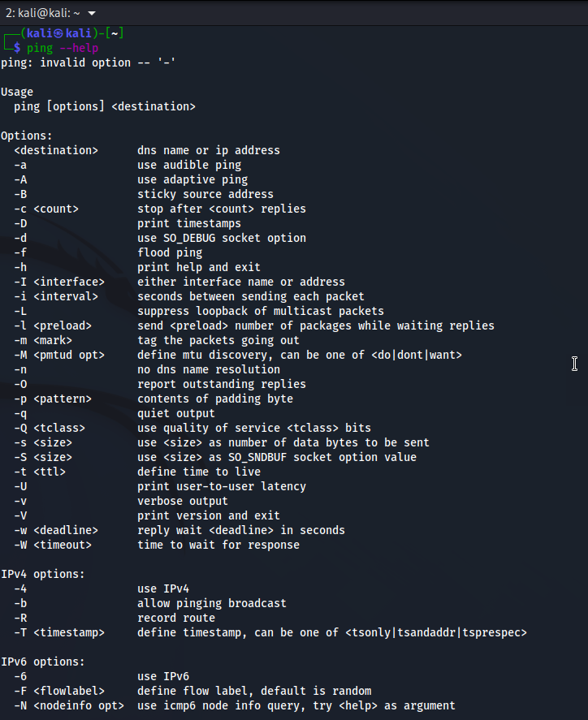Viewport: 588px width, 720px height.
Task: Click the "-W <timeout>" option
Action: click(53, 545)
